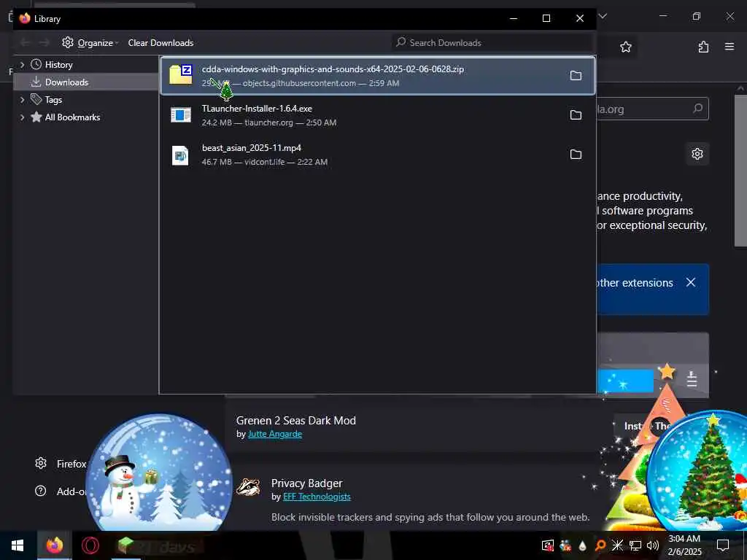Open Firefox hamburger application menu

[729, 47]
